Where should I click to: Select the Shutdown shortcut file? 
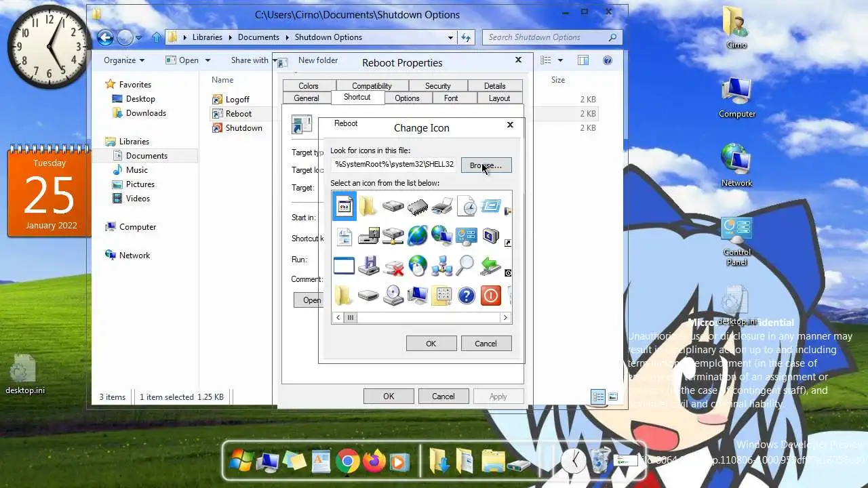[243, 128]
